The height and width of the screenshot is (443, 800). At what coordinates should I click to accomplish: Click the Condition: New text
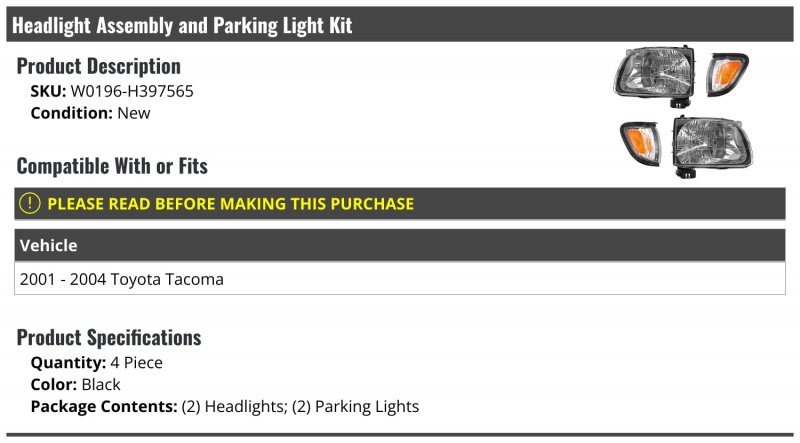pyautogui.click(x=90, y=113)
